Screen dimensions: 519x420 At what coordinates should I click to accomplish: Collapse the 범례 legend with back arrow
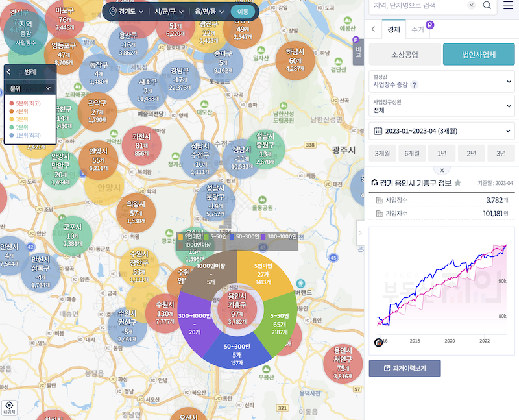9,72
